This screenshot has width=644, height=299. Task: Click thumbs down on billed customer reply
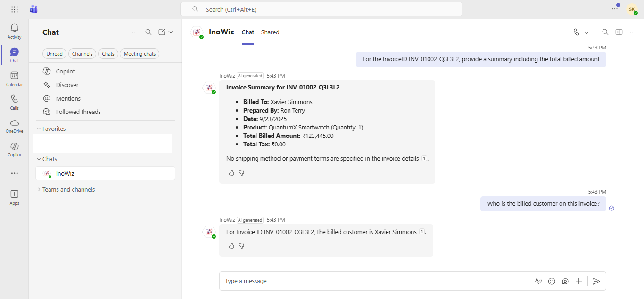pos(242,246)
